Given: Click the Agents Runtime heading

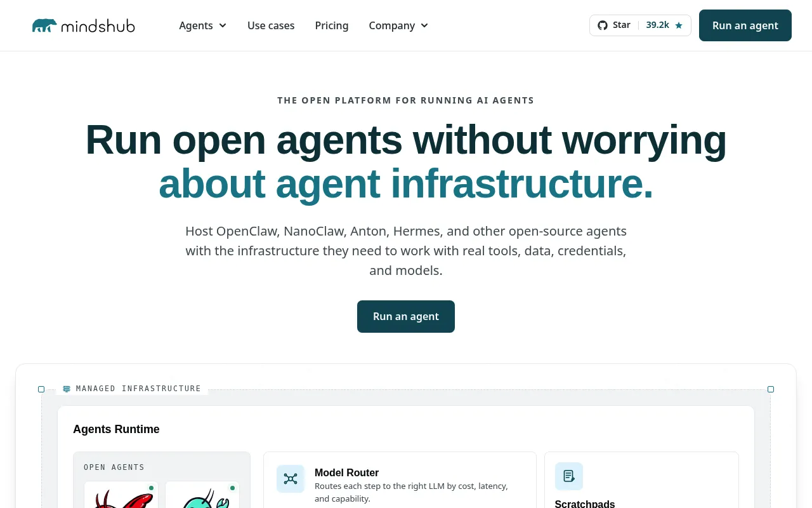Looking at the screenshot, I should click(x=116, y=429).
